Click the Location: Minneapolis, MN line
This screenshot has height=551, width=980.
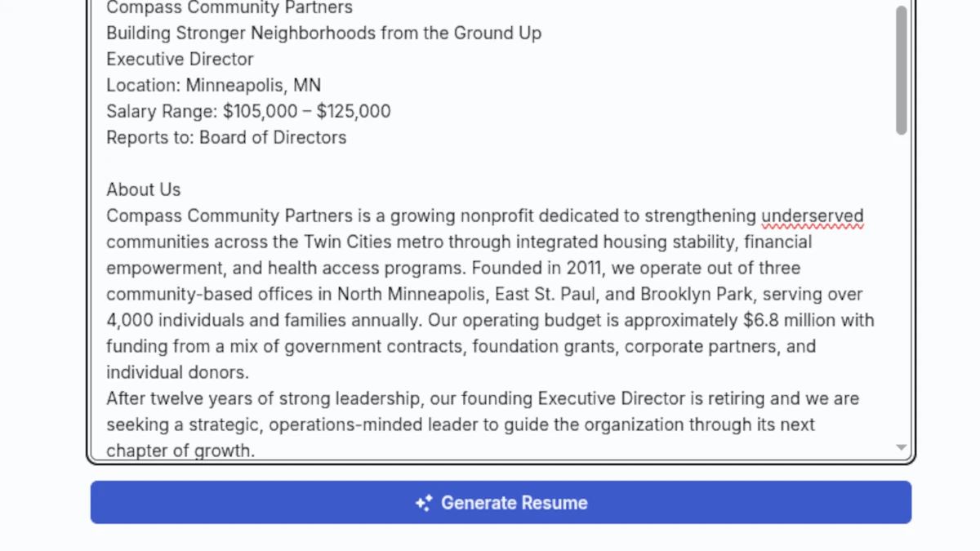(x=213, y=84)
